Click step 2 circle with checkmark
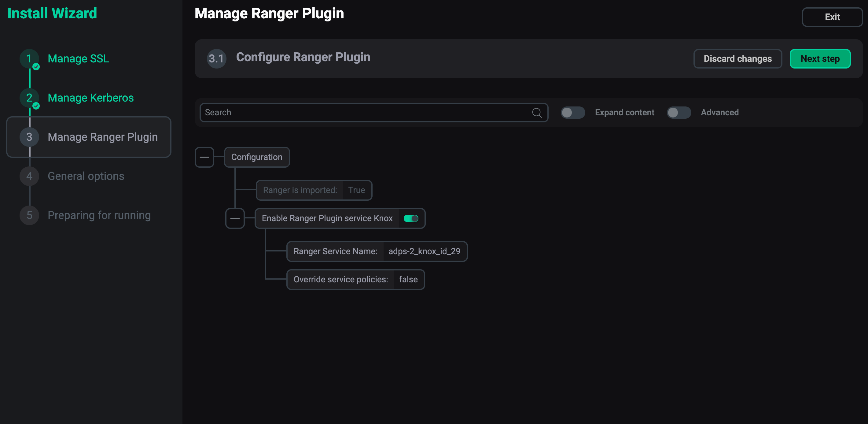The image size is (868, 424). coord(29,98)
